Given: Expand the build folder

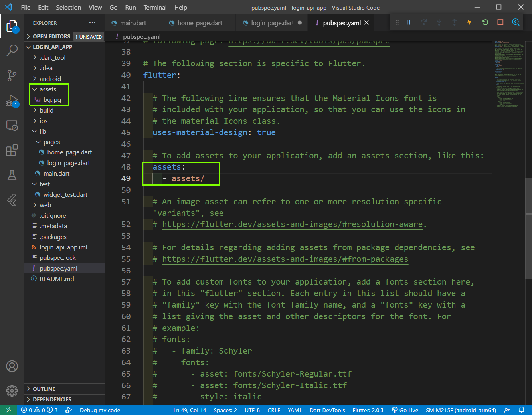Looking at the screenshot, I should 46,110.
